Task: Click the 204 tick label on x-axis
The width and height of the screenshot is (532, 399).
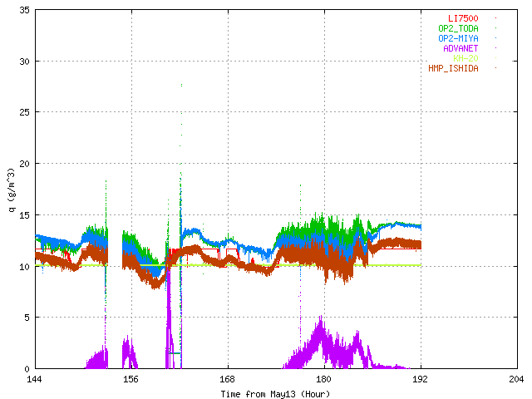Action: (x=516, y=379)
